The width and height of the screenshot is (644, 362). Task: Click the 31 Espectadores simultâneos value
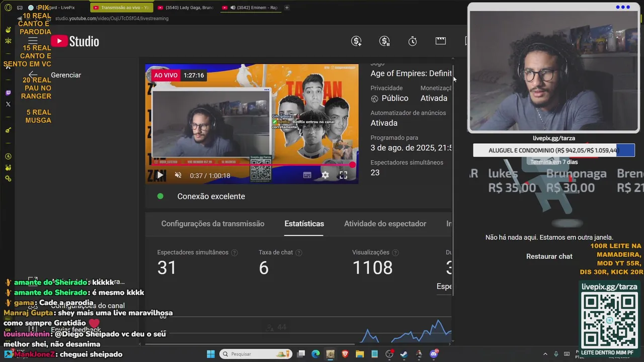point(167,268)
